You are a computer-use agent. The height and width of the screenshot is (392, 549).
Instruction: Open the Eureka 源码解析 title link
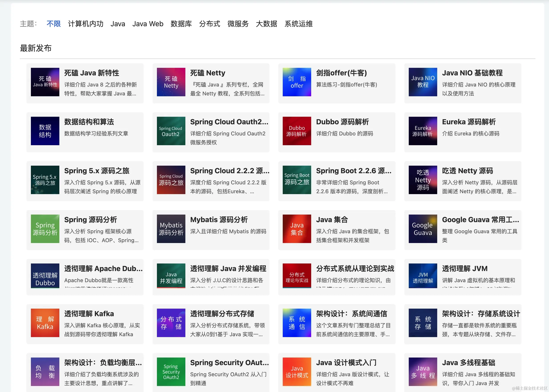click(x=469, y=122)
